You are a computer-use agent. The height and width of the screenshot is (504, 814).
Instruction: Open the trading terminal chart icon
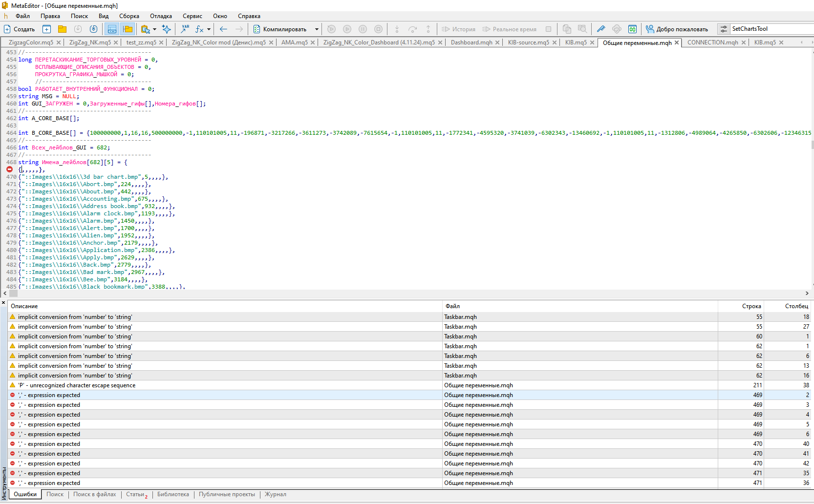coord(632,29)
